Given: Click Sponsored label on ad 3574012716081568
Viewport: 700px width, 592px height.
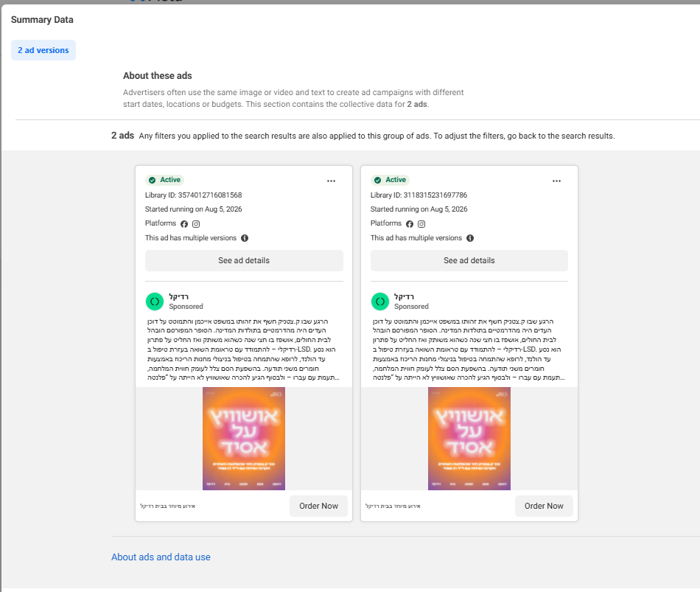Looking at the screenshot, I should click(x=186, y=307).
